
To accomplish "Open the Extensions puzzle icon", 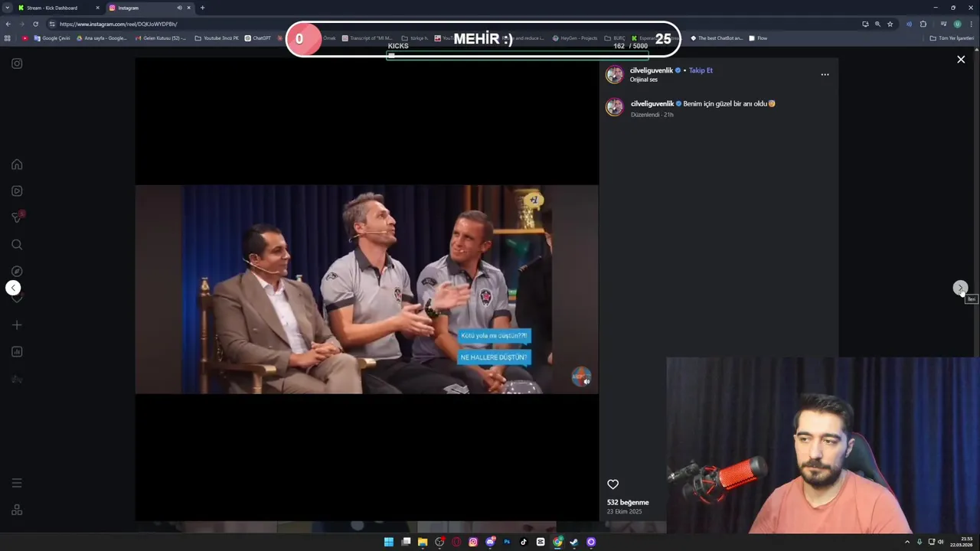I will (x=923, y=24).
